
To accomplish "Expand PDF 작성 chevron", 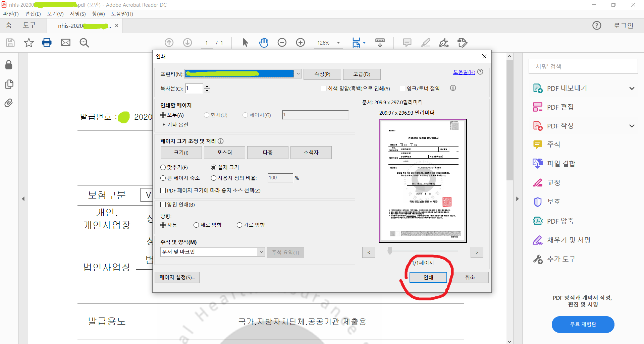I will coord(632,126).
